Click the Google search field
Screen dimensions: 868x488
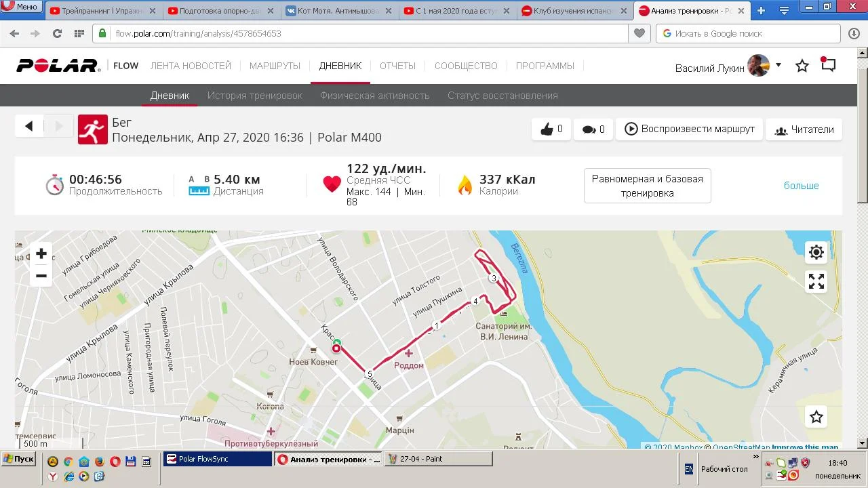tap(747, 33)
